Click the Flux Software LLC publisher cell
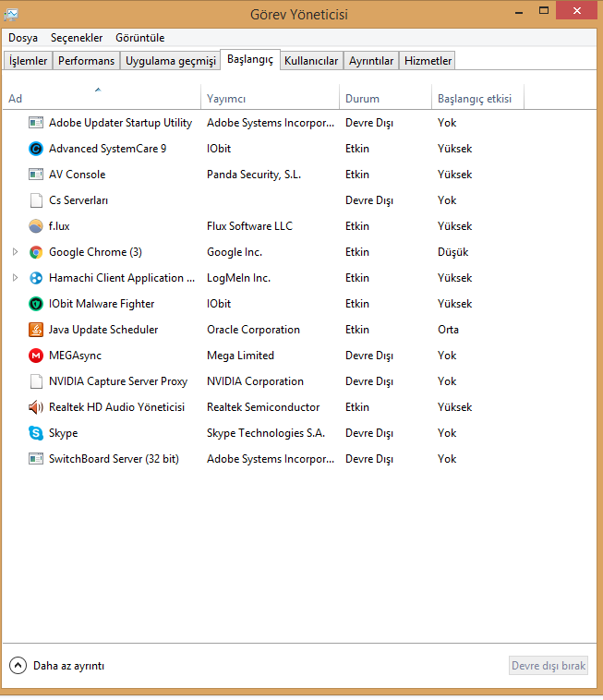This screenshot has height=700, width=603. click(249, 226)
